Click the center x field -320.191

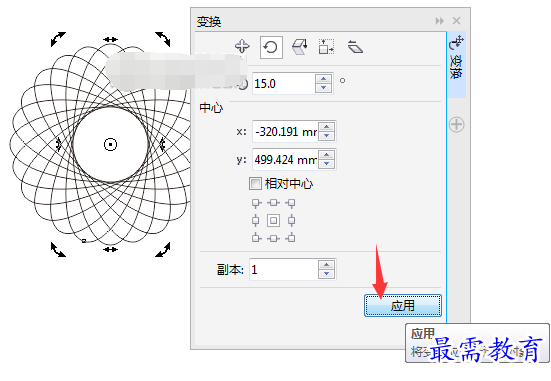point(285,131)
